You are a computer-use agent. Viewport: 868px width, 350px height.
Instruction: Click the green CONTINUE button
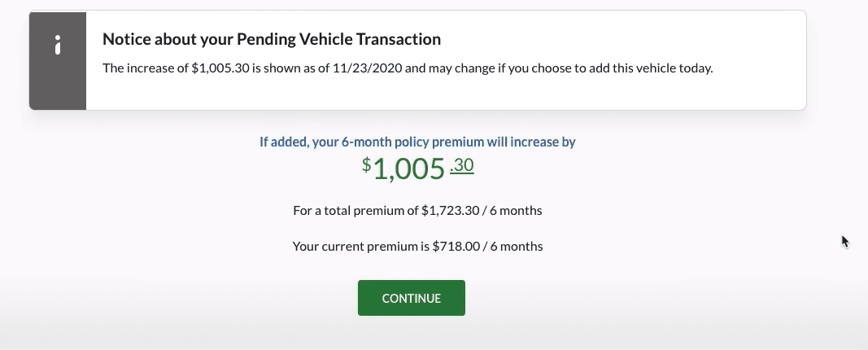point(412,298)
